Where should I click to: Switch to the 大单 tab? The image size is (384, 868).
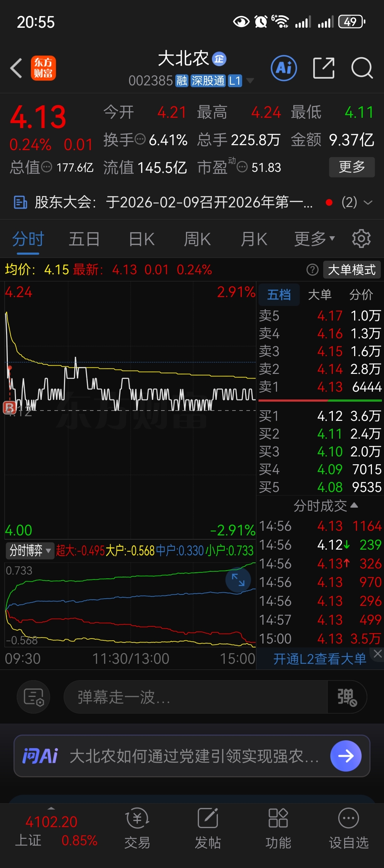coord(320,295)
